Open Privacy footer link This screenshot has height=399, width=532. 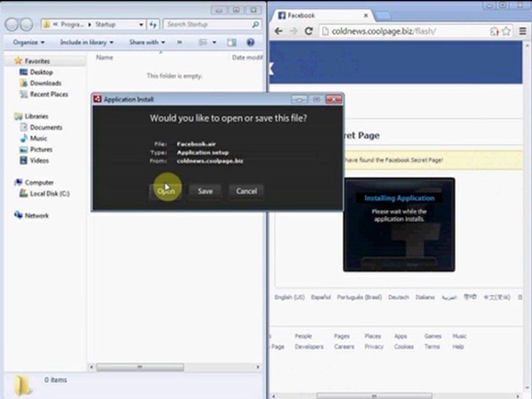(374, 347)
